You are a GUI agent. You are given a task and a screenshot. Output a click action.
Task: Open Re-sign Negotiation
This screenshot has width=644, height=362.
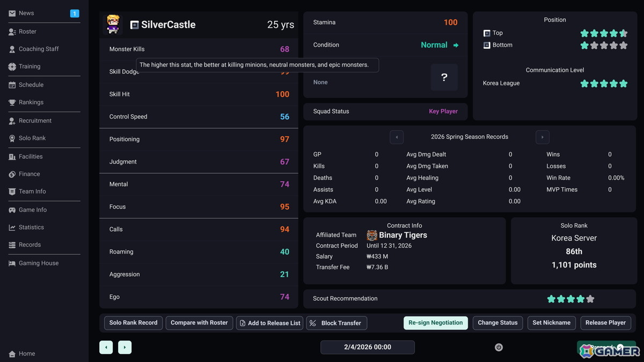pos(435,323)
